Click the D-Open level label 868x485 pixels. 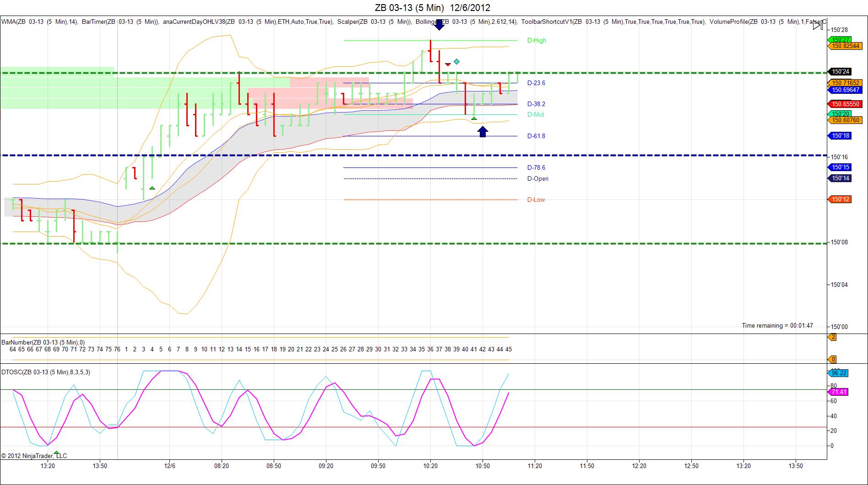(x=537, y=178)
